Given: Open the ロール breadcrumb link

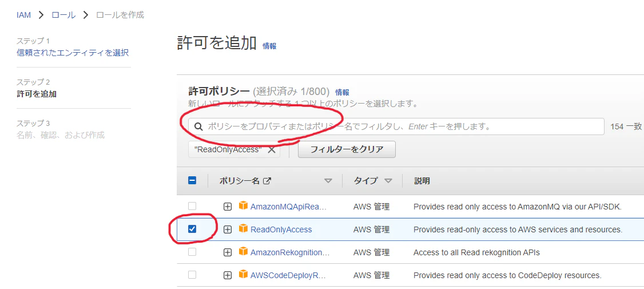Looking at the screenshot, I should click(63, 15).
